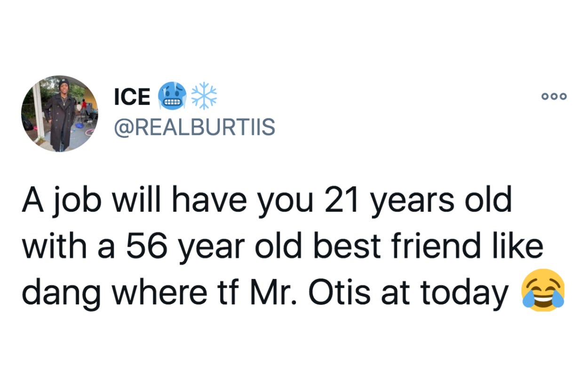Click the snowflake emoji in the display name
The width and height of the screenshot is (588, 390).
point(206,95)
